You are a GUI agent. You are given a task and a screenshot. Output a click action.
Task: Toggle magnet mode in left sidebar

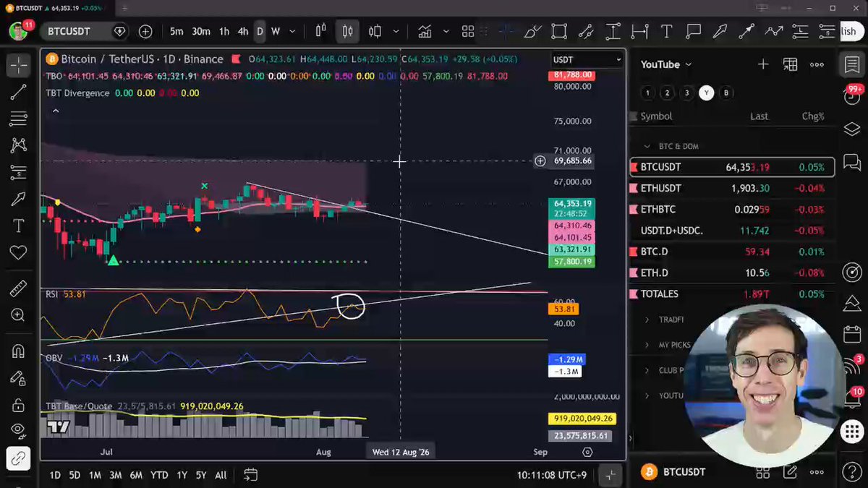pyautogui.click(x=18, y=352)
